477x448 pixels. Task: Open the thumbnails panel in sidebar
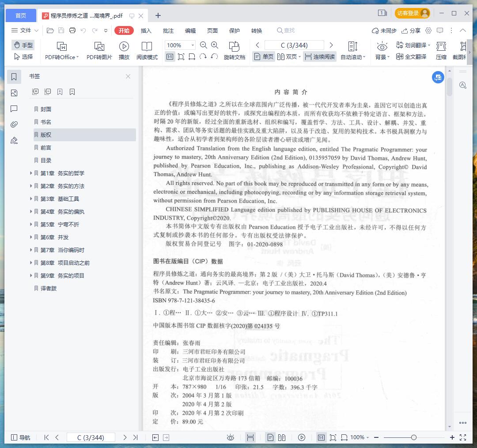coord(14,93)
